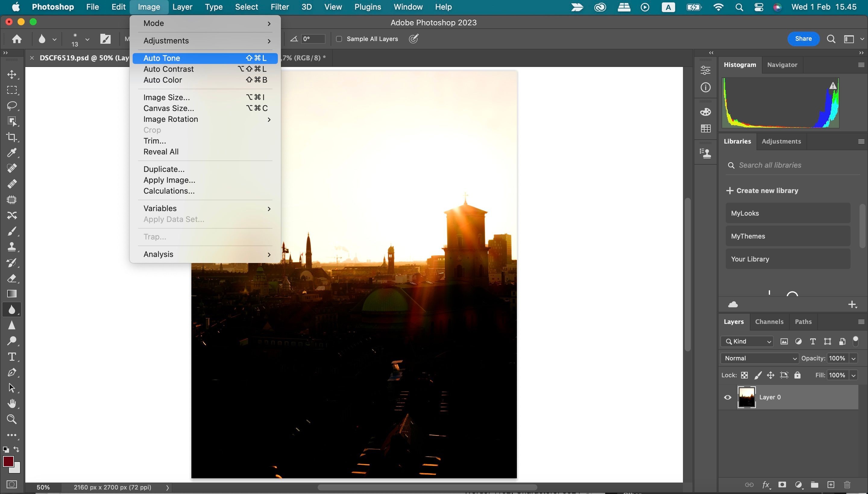Open the Normal blend mode dropdown
The image size is (868, 494).
[760, 358]
